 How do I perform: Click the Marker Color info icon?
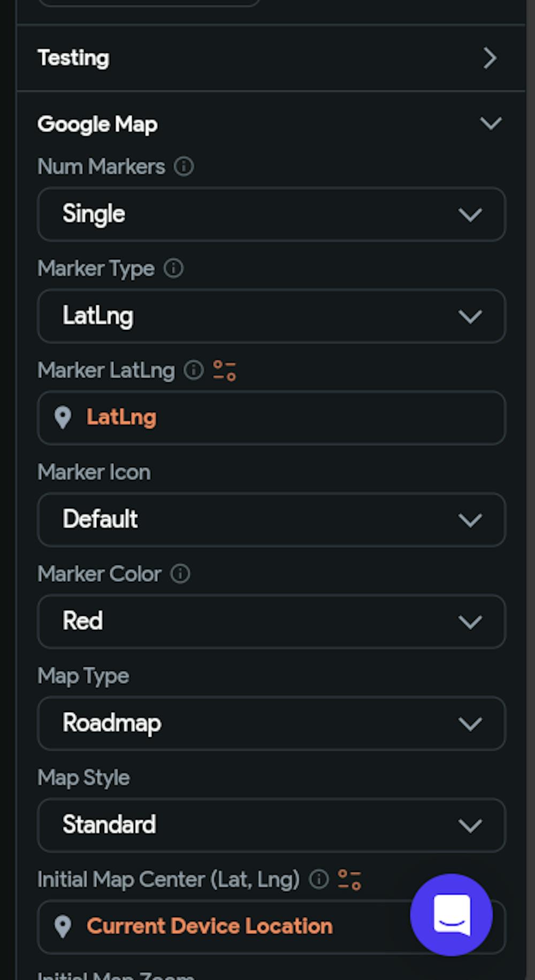tap(180, 574)
